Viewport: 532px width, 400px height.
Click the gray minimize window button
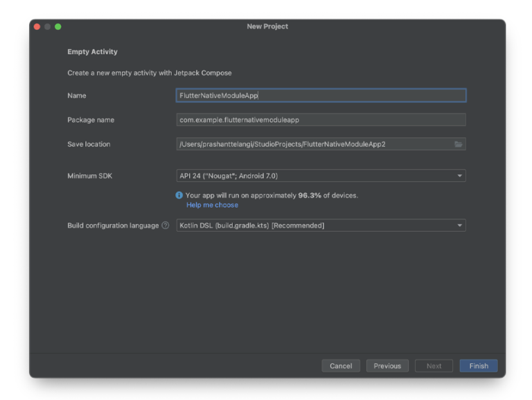(x=48, y=26)
